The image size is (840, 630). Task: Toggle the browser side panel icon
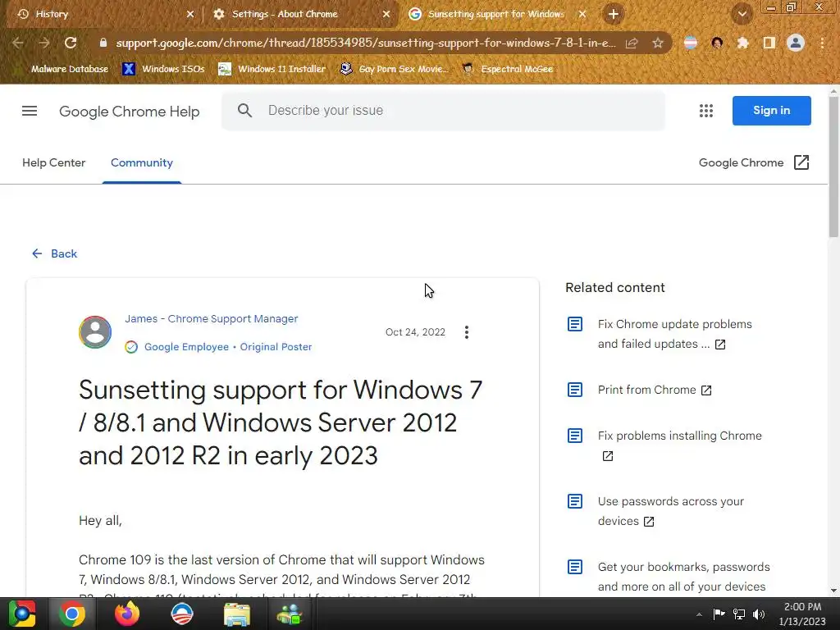769,43
